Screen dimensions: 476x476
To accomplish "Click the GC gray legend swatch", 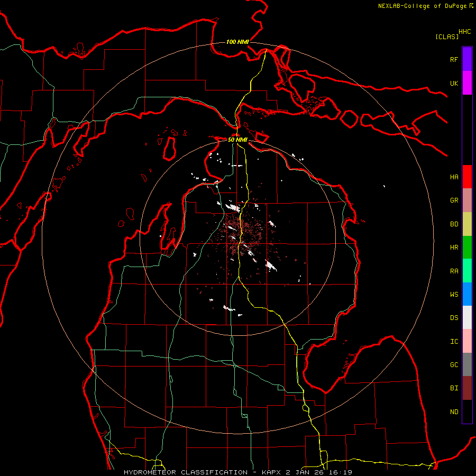I will coord(467,364).
